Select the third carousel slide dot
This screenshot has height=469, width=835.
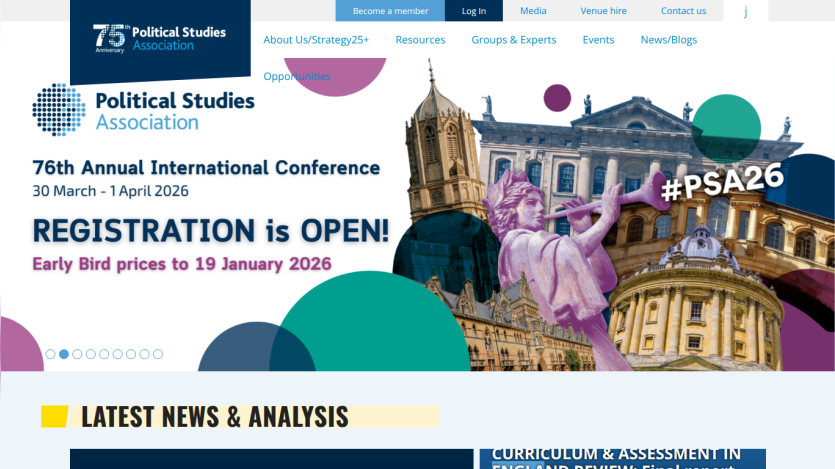77,354
